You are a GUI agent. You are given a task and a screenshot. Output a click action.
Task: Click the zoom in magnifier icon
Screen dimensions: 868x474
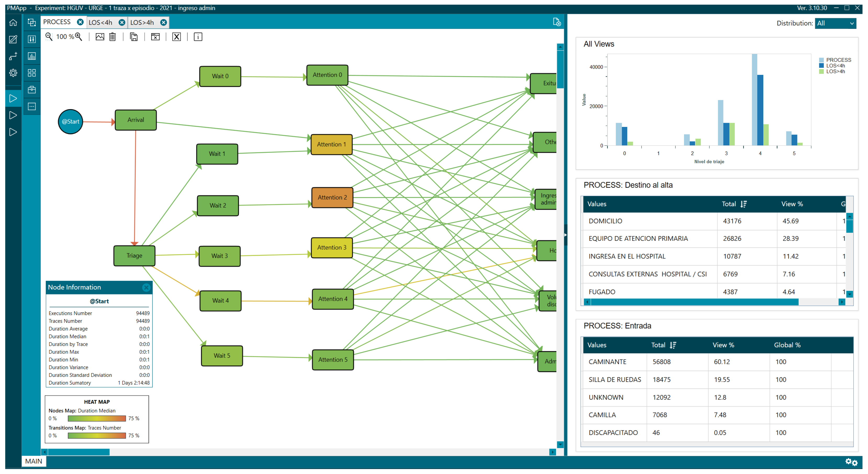pyautogui.click(x=79, y=37)
